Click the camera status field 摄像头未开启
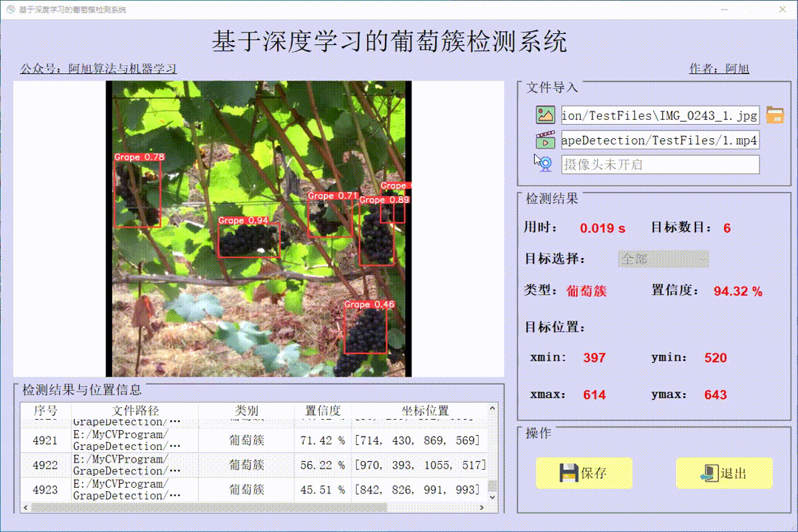The height and width of the screenshot is (532, 798). 660,165
